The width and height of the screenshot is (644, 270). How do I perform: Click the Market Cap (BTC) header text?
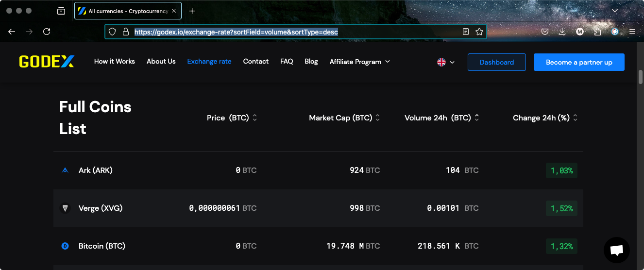pyautogui.click(x=340, y=118)
